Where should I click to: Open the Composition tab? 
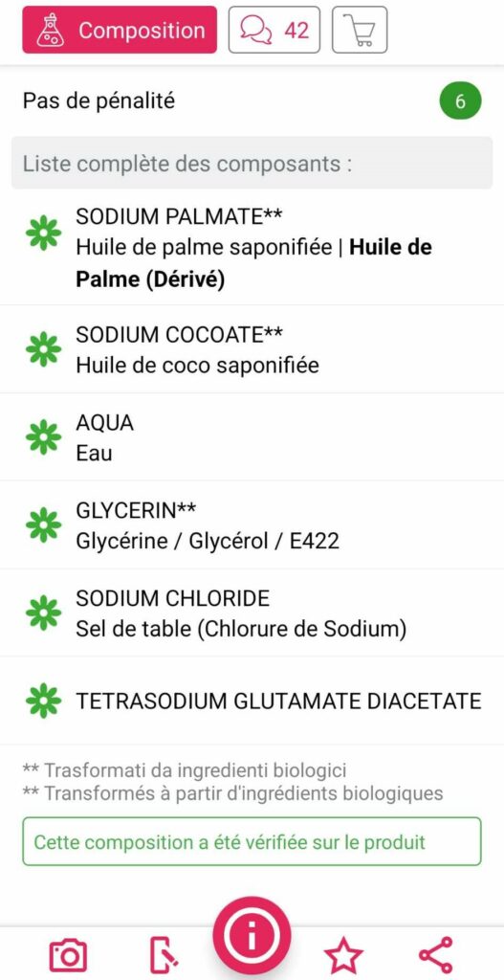(x=120, y=30)
